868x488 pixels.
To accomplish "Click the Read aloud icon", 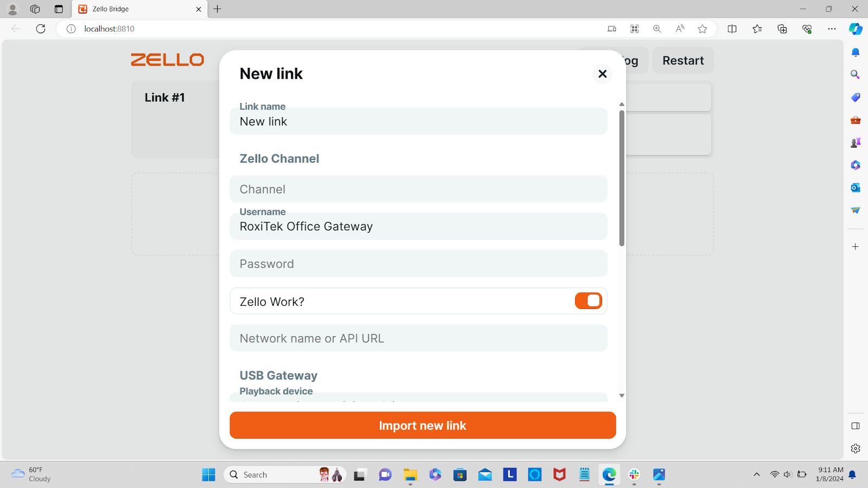I will [x=680, y=29].
